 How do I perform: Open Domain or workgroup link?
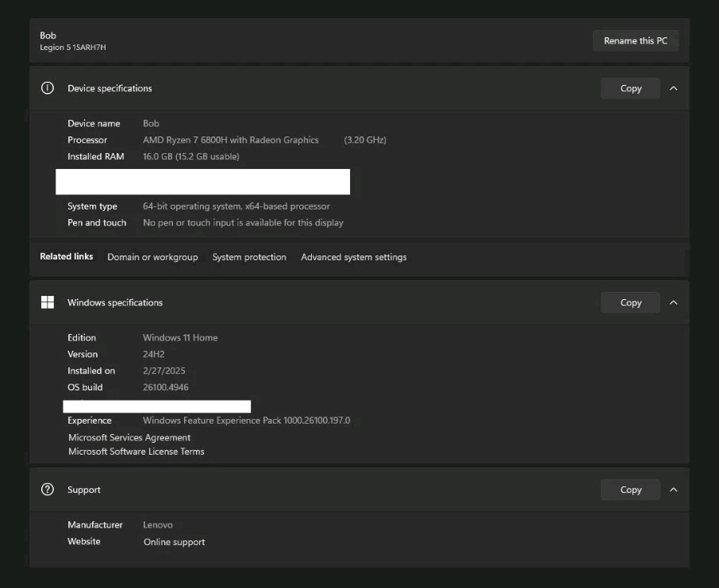152,257
